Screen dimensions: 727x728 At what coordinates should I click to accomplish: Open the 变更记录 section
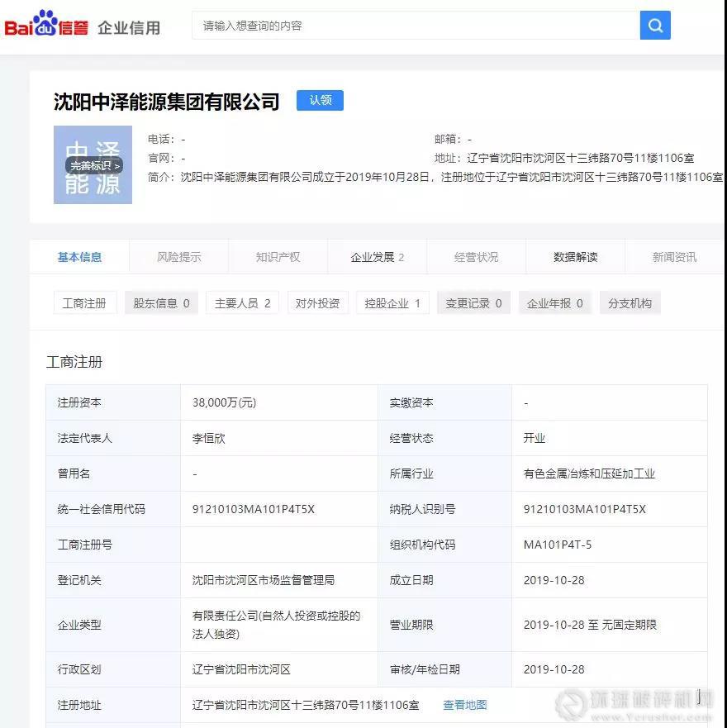(x=473, y=303)
